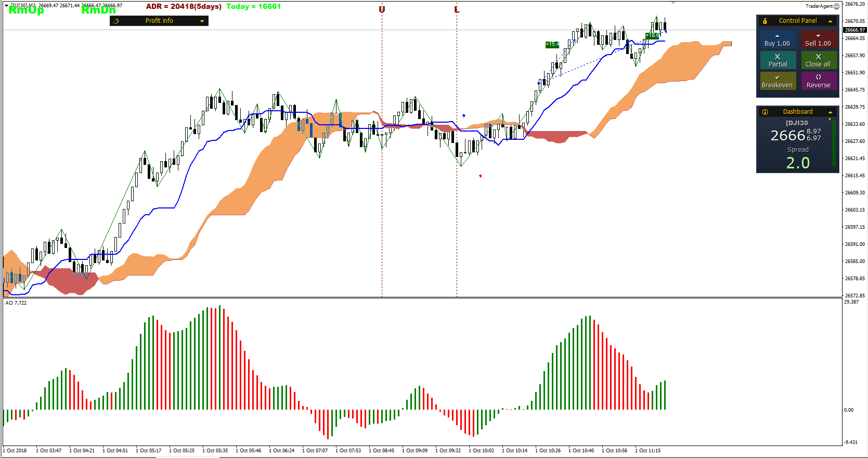
Task: Click the 26639.75 price scale label
Action: point(855,107)
